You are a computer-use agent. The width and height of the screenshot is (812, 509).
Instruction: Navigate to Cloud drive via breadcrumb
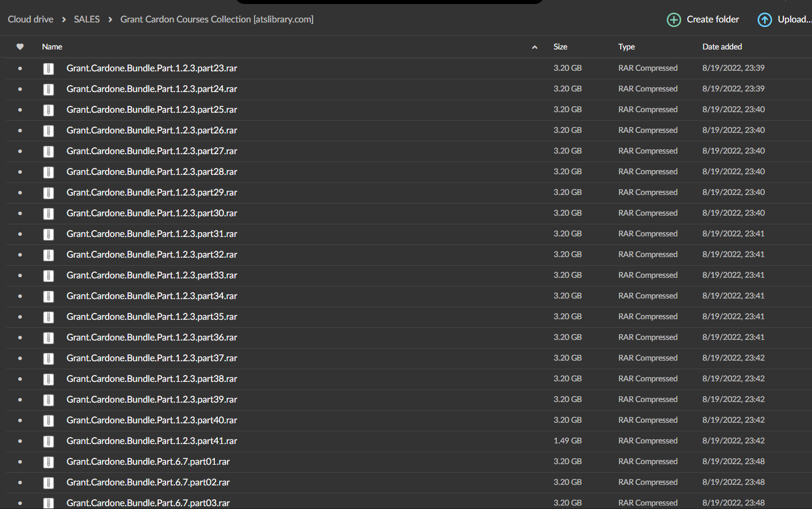point(30,19)
